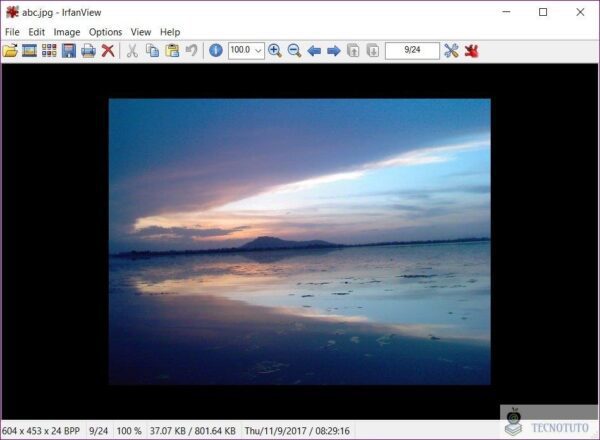Close the IrfanView window
Viewport: 600px width, 440px height.
point(580,12)
